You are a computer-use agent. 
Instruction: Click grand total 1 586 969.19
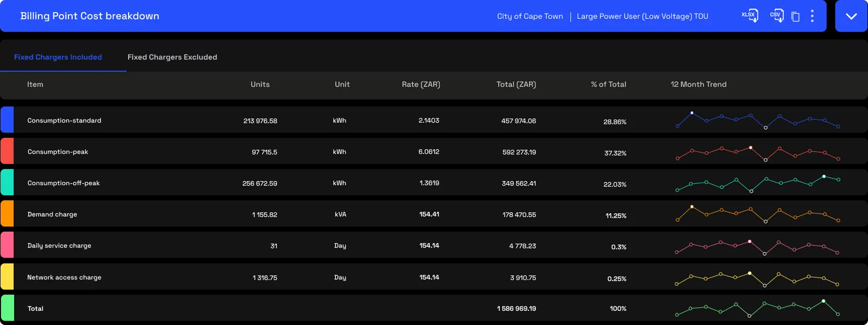[516, 309]
